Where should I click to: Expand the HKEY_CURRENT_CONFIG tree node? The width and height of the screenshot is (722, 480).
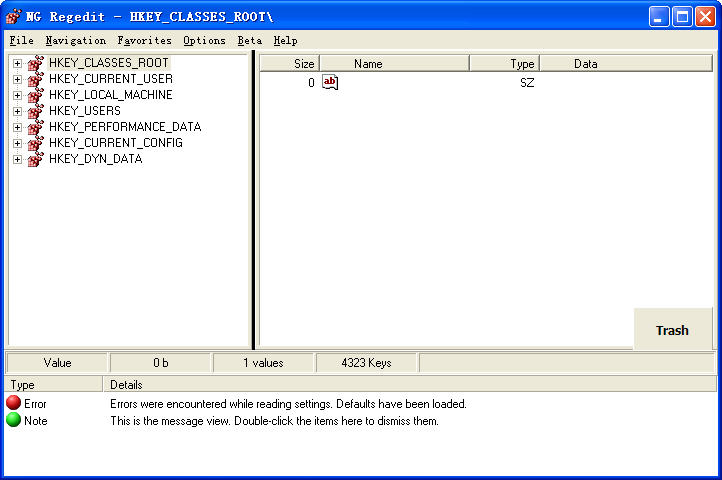tap(17, 143)
